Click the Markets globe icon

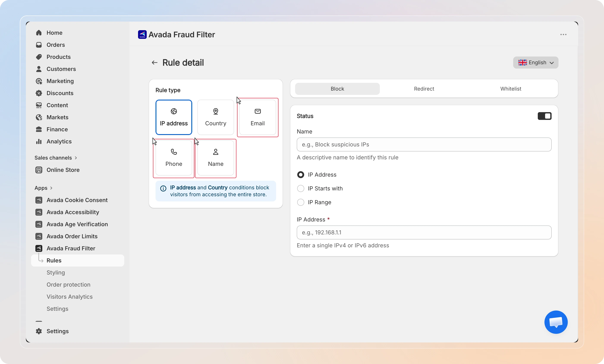coord(39,117)
